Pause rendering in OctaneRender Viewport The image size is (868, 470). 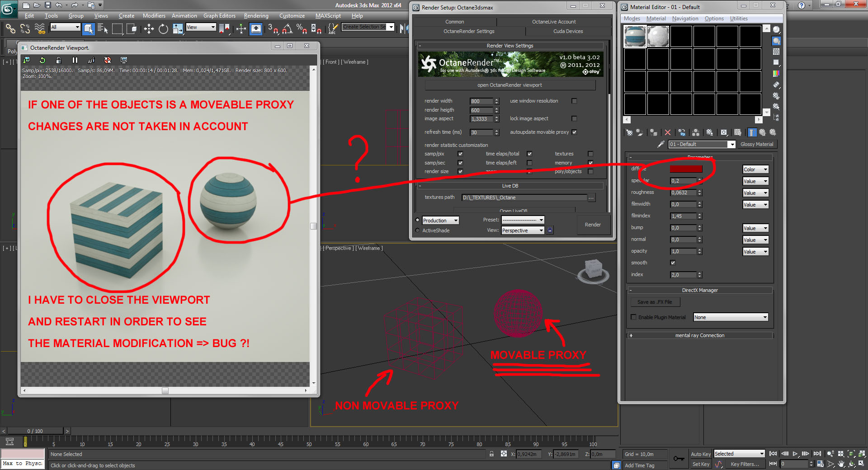(x=75, y=60)
